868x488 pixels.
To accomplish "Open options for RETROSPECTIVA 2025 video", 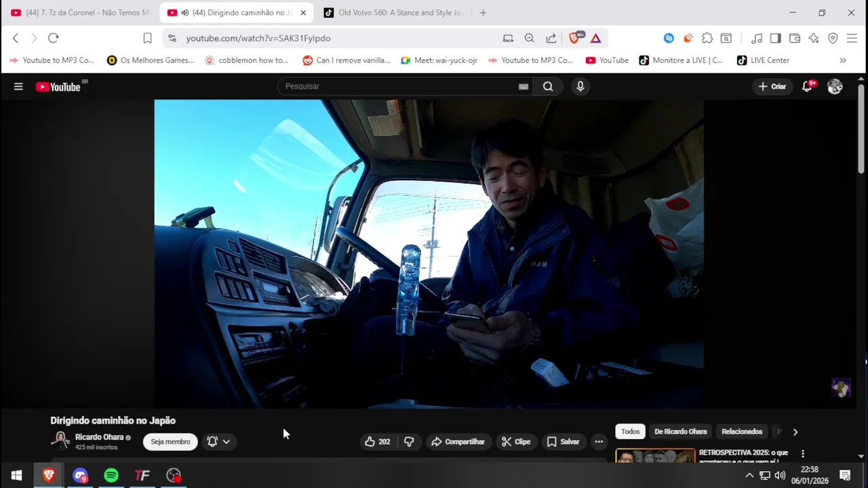I will [803, 453].
